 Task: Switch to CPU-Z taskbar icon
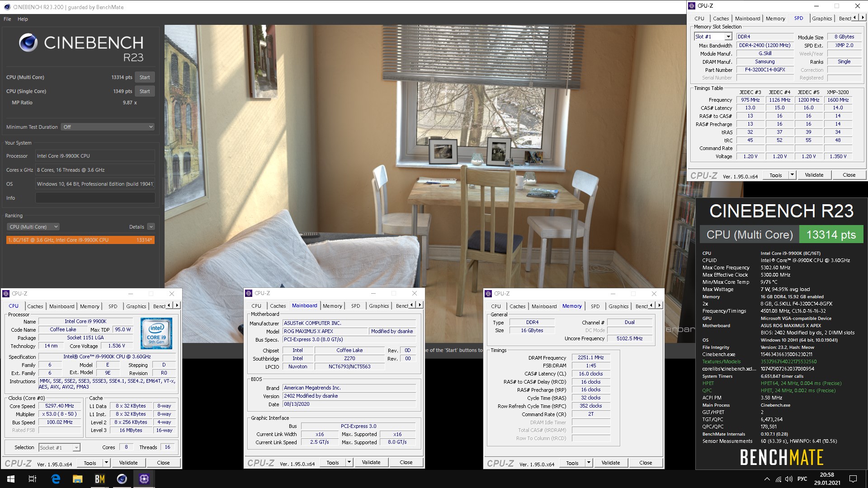144,479
